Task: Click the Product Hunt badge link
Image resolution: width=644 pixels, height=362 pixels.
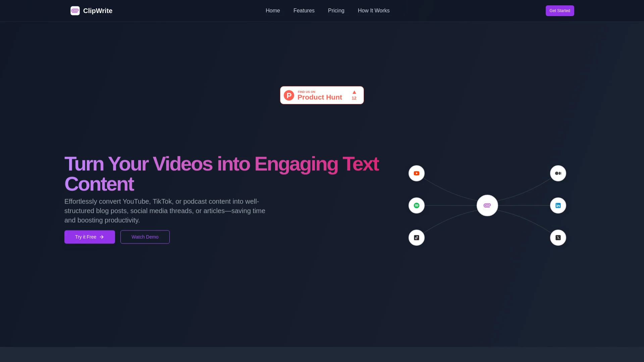Action: click(322, 95)
